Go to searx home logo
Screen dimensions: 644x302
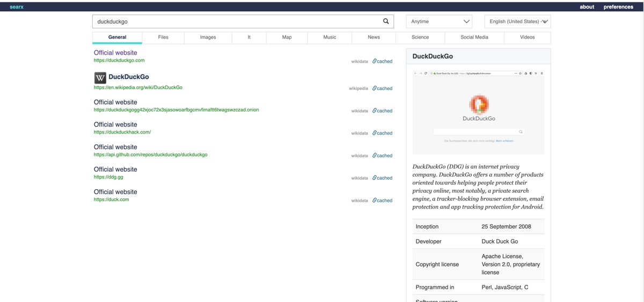tap(17, 7)
